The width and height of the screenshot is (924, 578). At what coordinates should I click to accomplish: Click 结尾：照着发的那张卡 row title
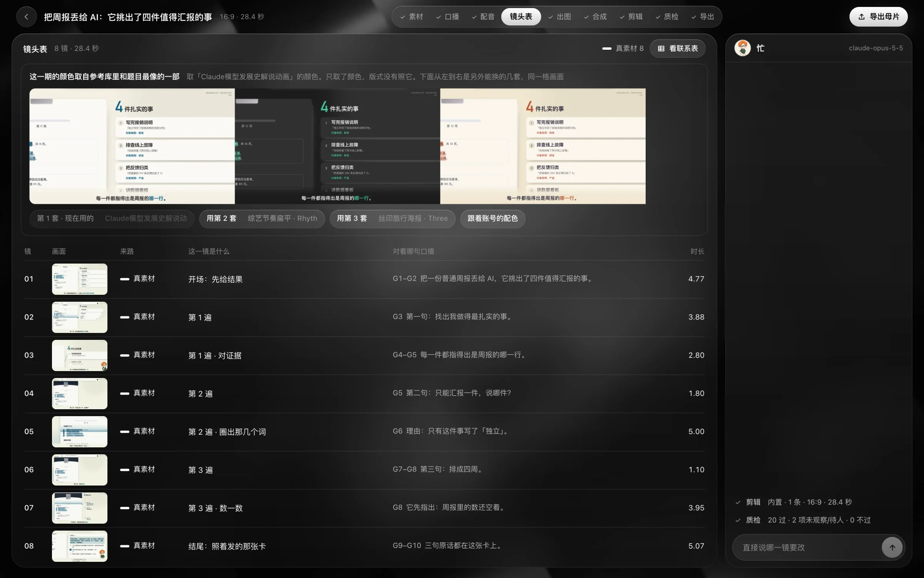pyautogui.click(x=227, y=546)
